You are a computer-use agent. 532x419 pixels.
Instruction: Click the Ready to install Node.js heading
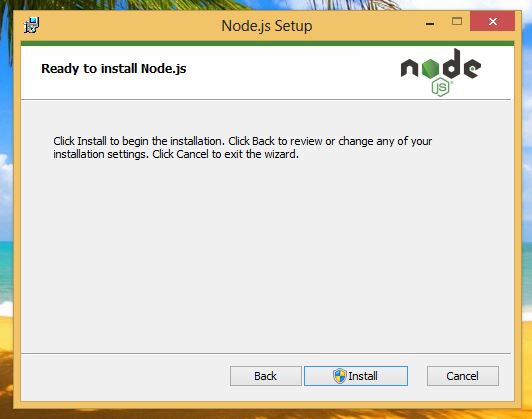coord(114,69)
